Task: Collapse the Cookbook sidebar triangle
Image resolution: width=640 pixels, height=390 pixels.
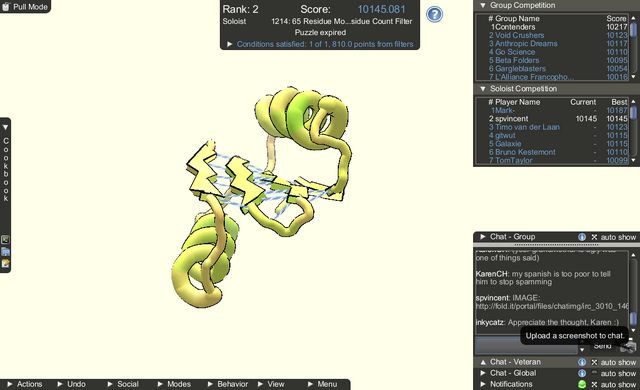Action: click(x=5, y=127)
